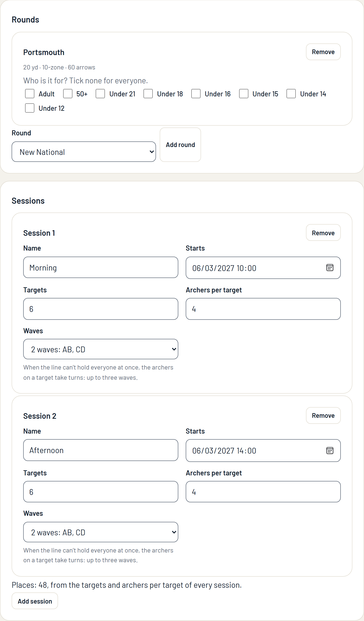Tick the Under 14 checkbox
Viewport: 364px width, 621px height.
pos(291,94)
